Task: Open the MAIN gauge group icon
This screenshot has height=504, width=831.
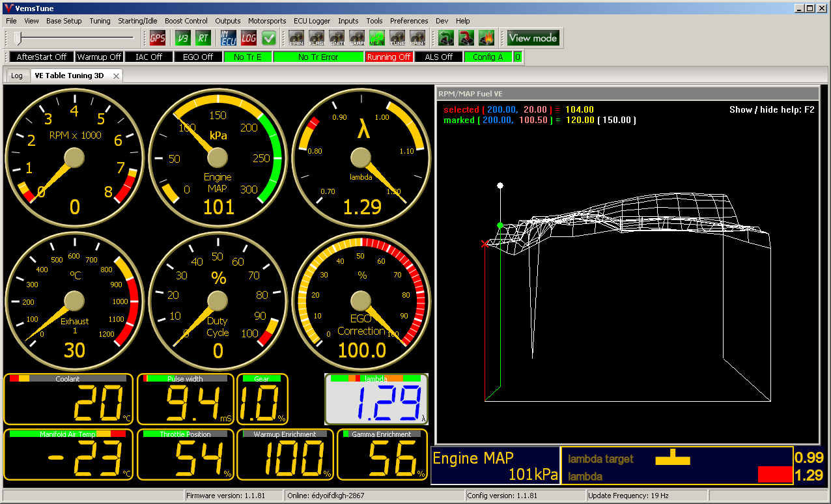Action: tap(296, 38)
